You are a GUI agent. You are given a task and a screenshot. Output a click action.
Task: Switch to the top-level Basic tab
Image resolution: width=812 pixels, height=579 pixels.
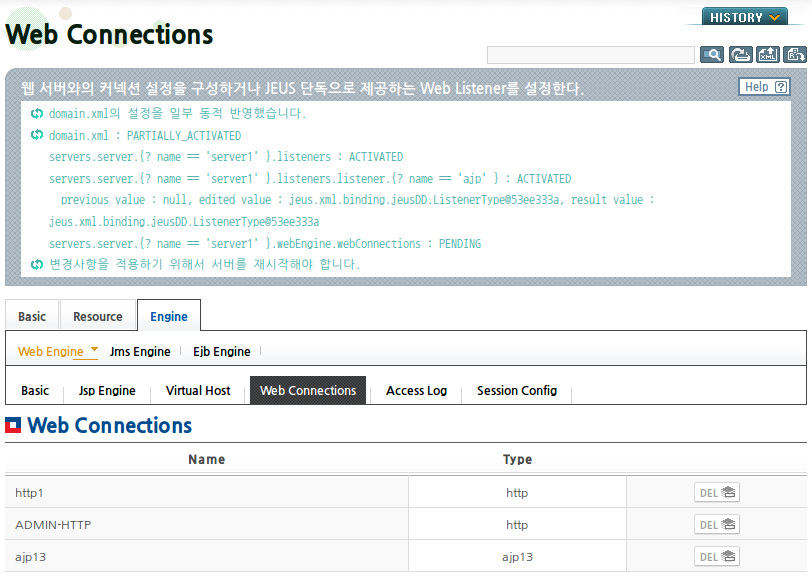[x=32, y=316]
